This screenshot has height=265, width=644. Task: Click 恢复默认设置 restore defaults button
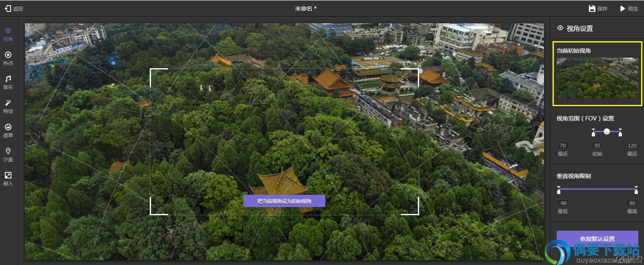597,238
